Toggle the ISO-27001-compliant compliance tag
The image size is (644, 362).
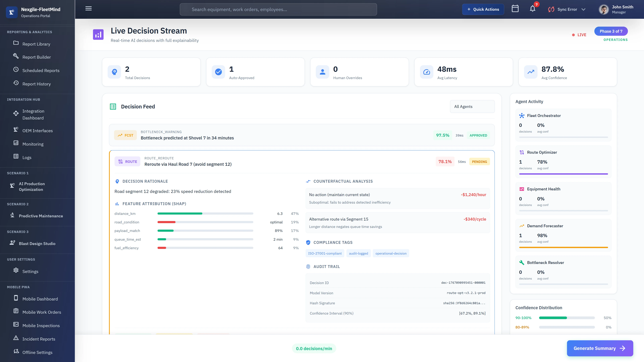[x=325, y=253]
